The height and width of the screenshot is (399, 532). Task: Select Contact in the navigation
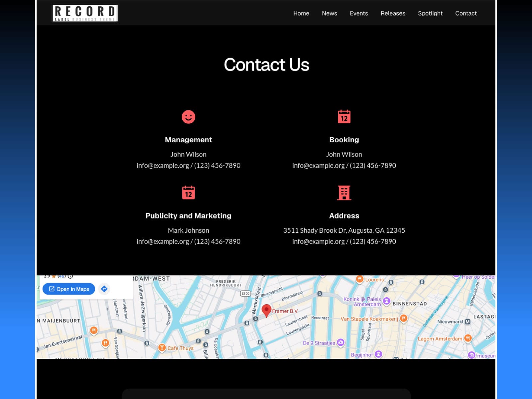pyautogui.click(x=466, y=13)
